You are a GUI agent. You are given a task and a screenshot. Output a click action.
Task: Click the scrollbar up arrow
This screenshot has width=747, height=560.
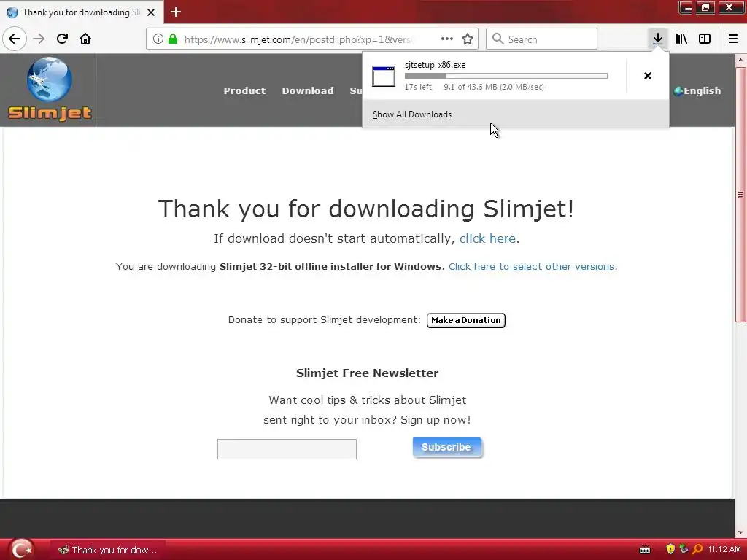click(x=740, y=60)
